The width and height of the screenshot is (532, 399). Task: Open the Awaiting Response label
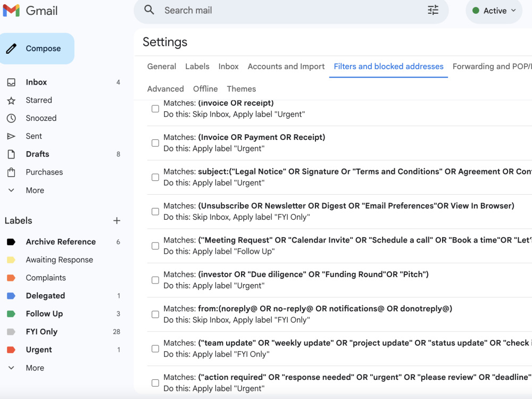[60, 260]
